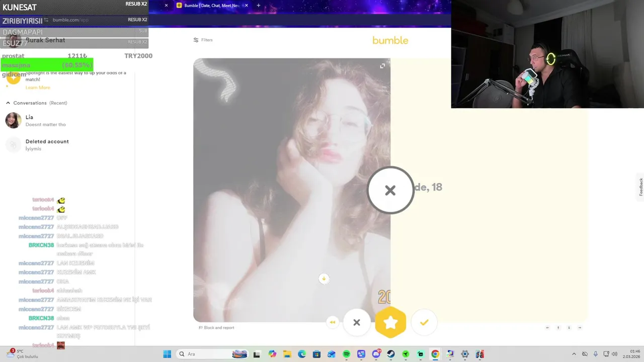Click the profile name and age text
This screenshot has width=644, height=362.
coord(428,187)
